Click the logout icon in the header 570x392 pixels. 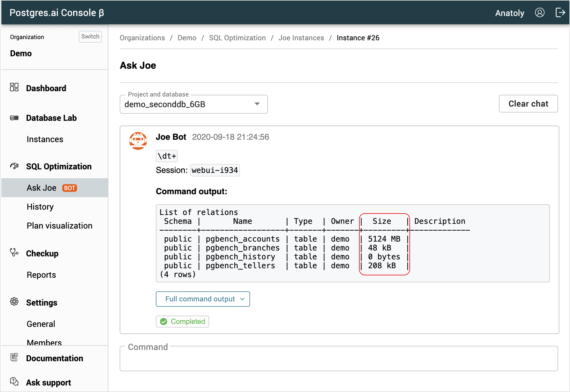[x=561, y=12]
